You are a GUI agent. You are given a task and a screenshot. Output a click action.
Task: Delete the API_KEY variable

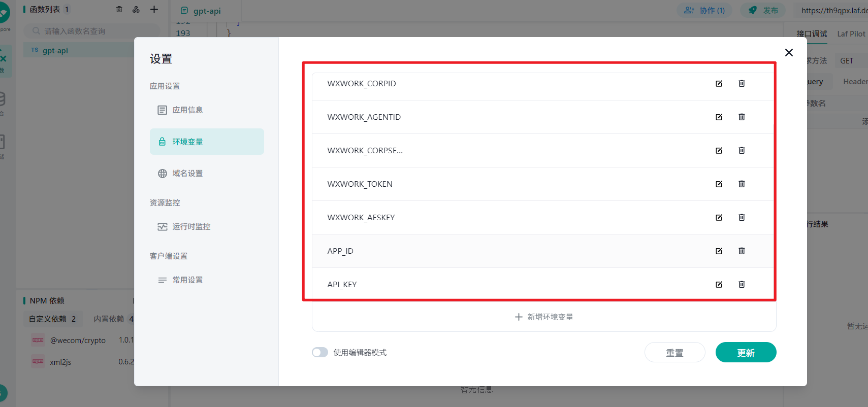(742, 285)
